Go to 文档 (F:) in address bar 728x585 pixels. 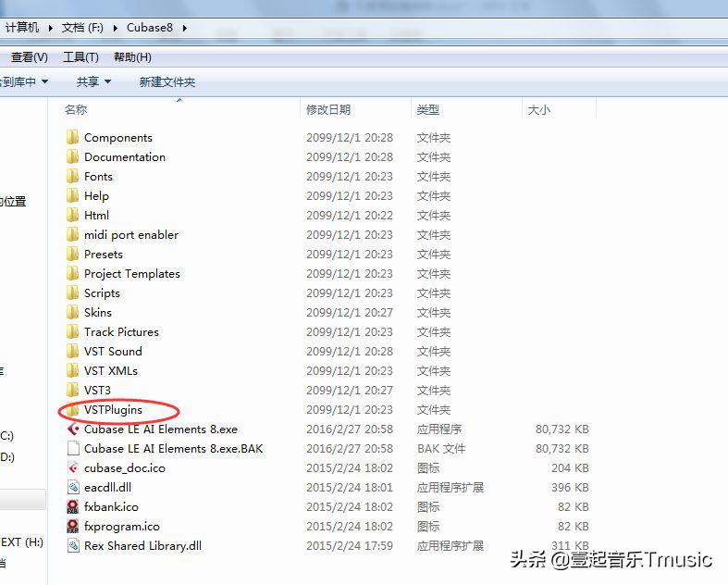82,28
